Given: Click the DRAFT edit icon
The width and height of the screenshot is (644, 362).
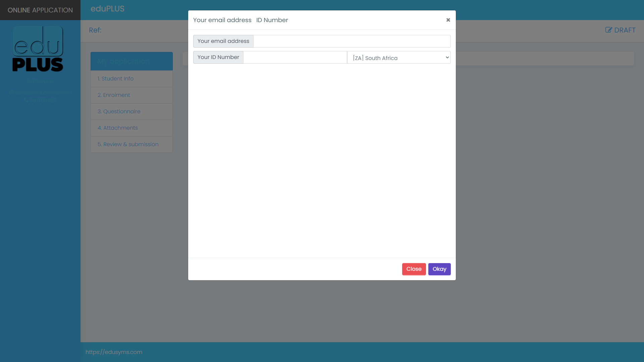Looking at the screenshot, I should point(608,30).
